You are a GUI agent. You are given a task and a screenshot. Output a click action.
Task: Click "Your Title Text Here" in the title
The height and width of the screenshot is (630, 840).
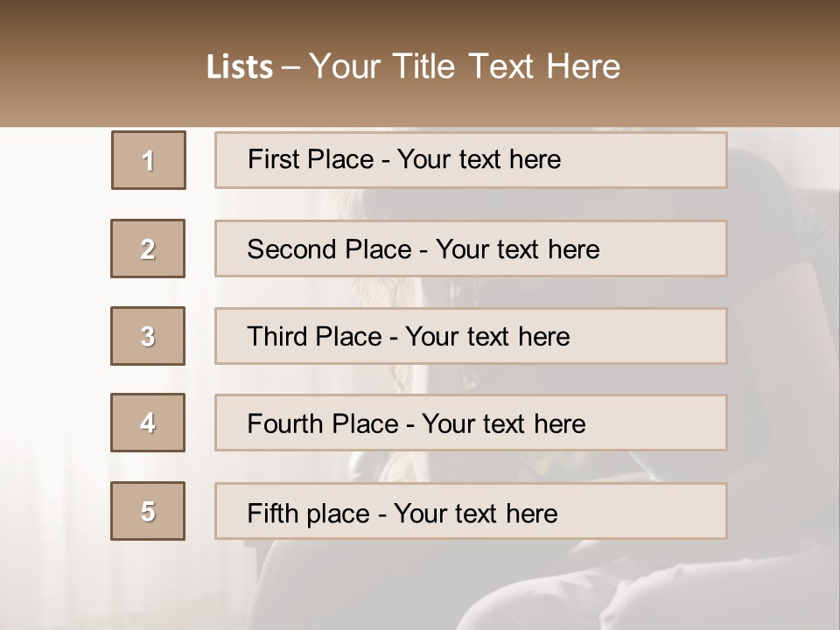[x=465, y=66]
